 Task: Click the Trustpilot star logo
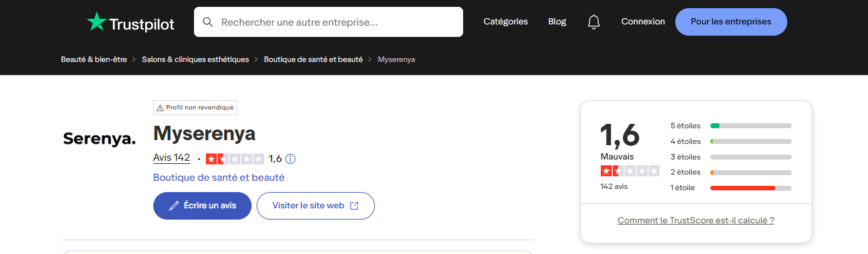[x=96, y=22]
